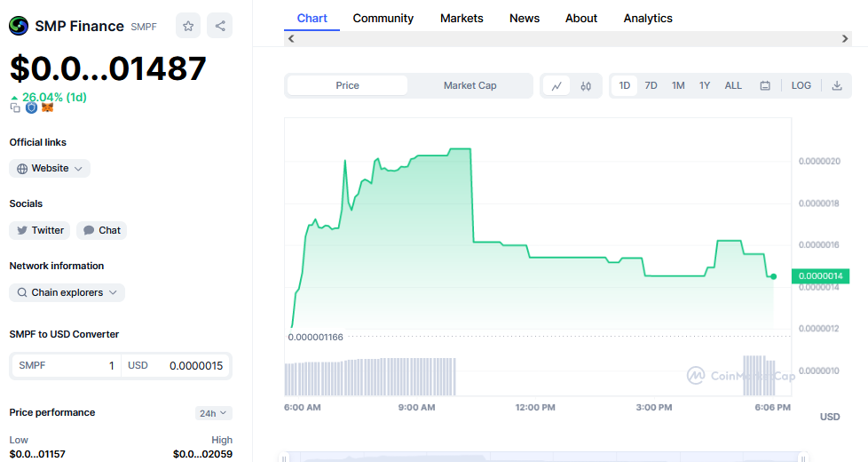Set chart range to 1Y
The width and height of the screenshot is (868, 462).
click(x=704, y=85)
